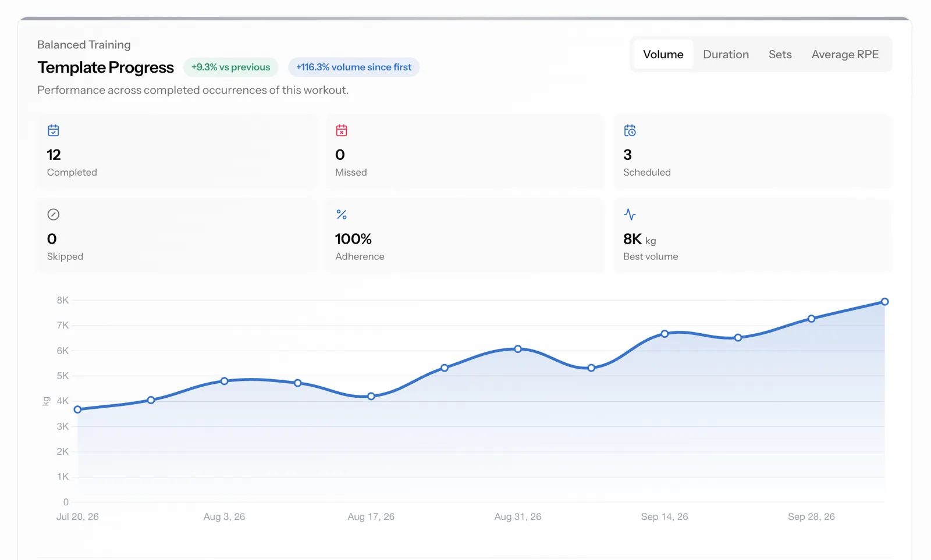
Task: Click the Adherence percent icon
Action: point(342,214)
